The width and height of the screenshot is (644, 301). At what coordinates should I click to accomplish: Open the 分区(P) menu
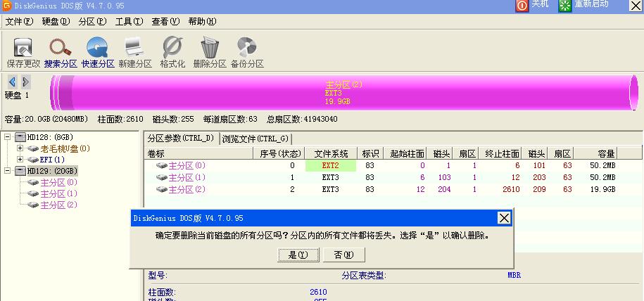point(92,21)
